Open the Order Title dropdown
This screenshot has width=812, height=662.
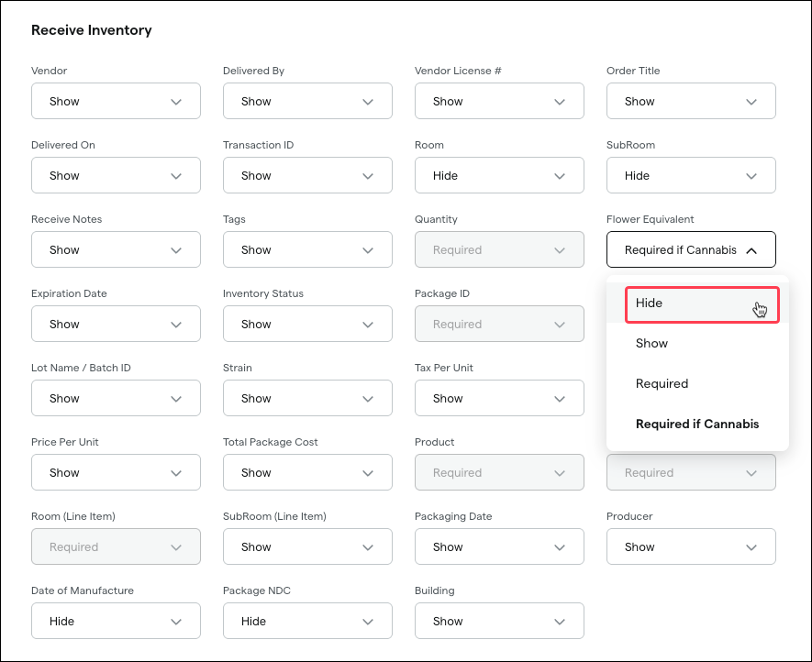point(691,101)
